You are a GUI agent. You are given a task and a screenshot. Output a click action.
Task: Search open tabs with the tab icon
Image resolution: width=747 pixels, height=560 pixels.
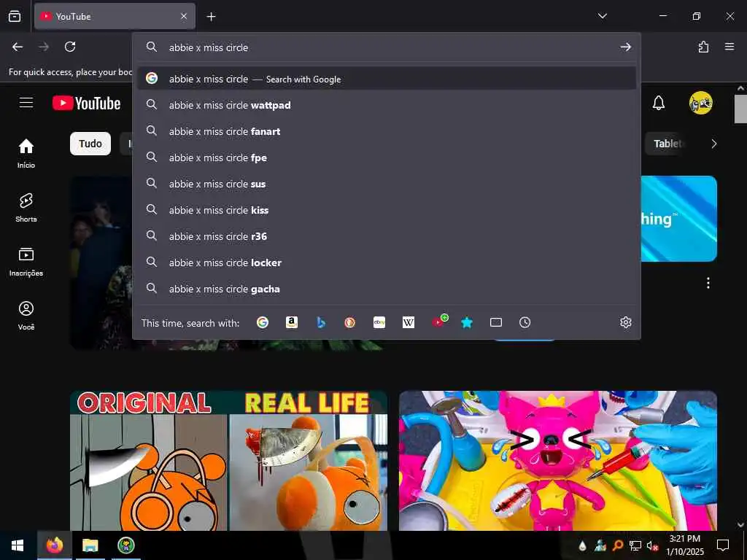(x=496, y=322)
